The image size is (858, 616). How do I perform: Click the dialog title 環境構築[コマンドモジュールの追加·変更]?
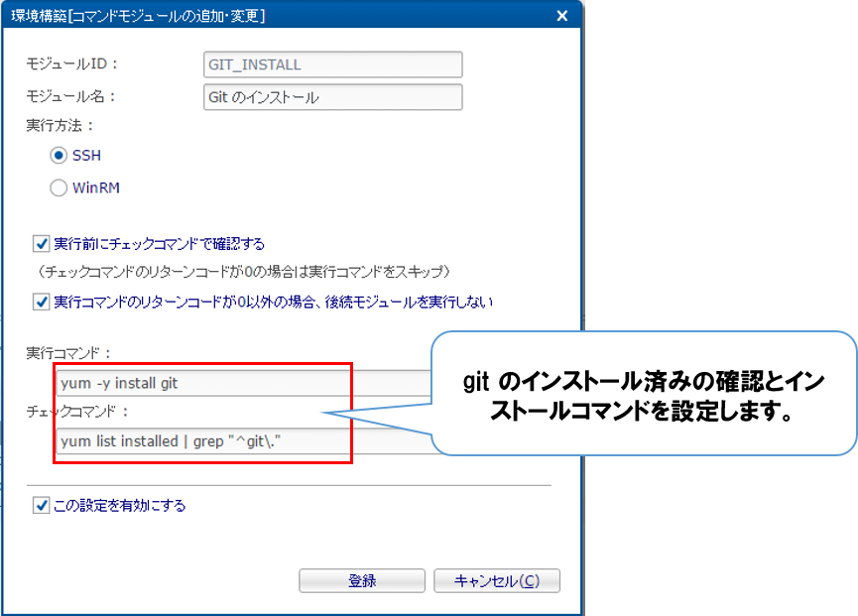click(x=139, y=16)
